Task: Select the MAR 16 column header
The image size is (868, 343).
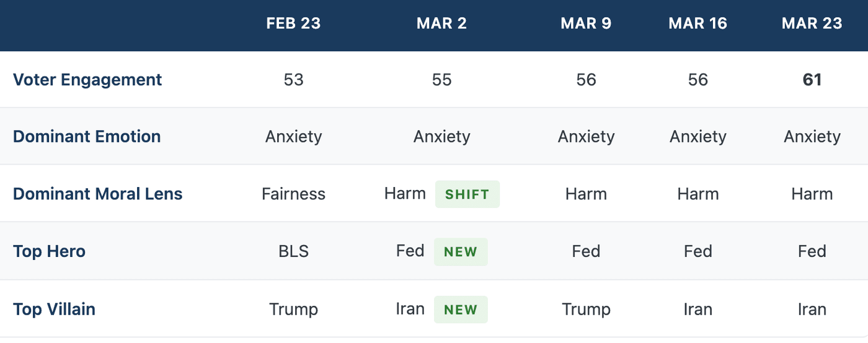Action: pos(697,24)
